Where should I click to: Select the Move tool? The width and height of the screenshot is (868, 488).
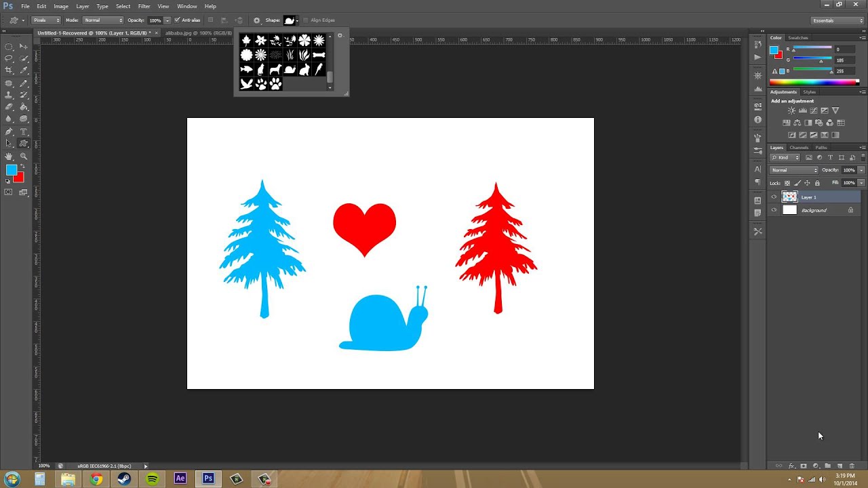point(24,47)
